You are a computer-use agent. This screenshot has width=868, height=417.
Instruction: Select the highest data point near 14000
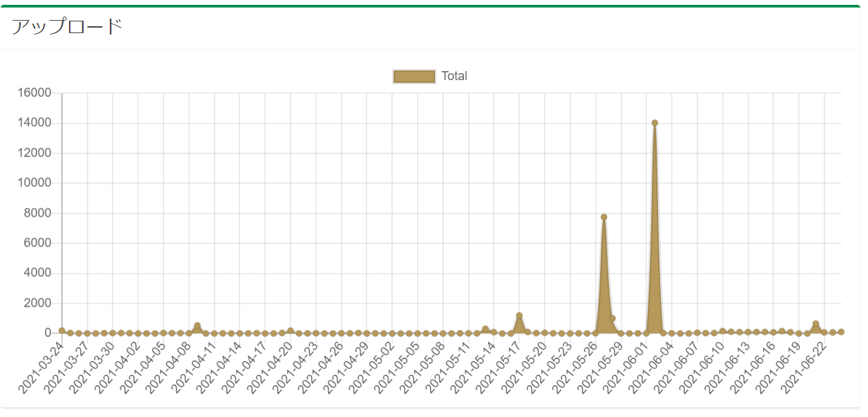(x=655, y=123)
